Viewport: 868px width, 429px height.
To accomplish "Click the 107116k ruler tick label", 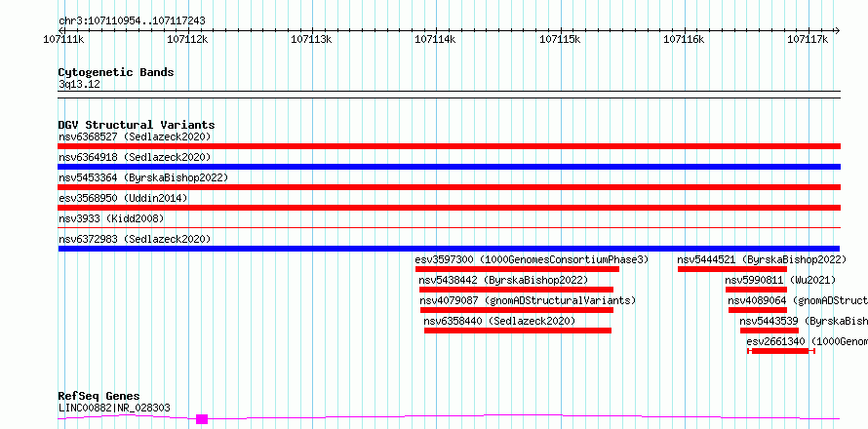I will coord(684,39).
